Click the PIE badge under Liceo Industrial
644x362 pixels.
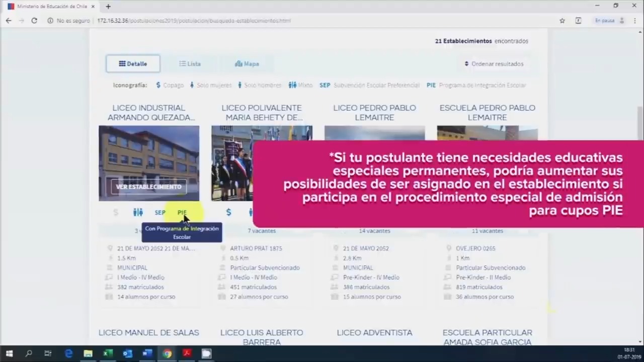[x=182, y=213]
